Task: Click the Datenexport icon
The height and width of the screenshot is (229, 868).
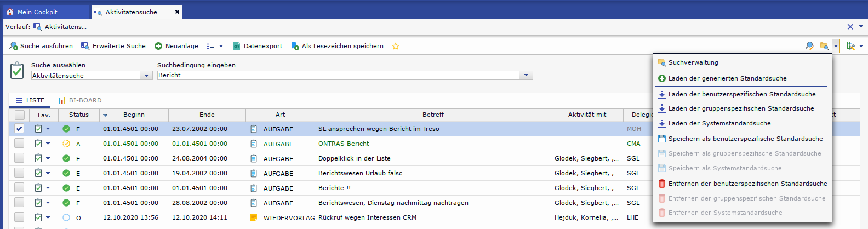Action: point(237,47)
